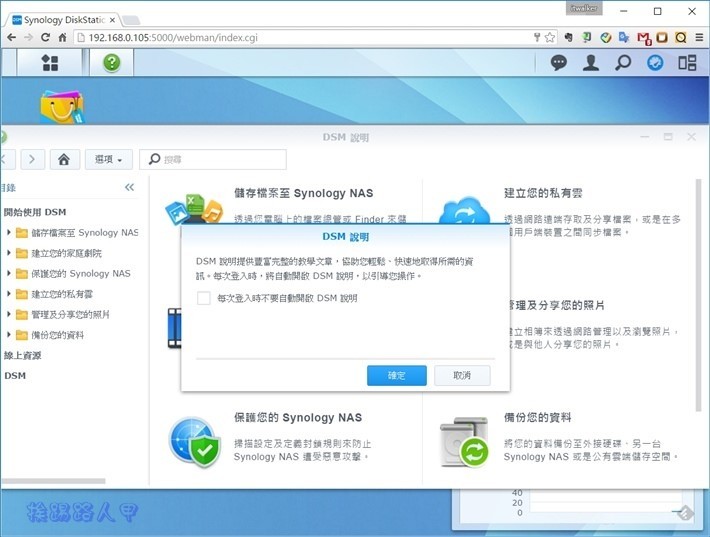
Task: Open the 建立您的家庭劇院 folder entry
Action: (59, 253)
